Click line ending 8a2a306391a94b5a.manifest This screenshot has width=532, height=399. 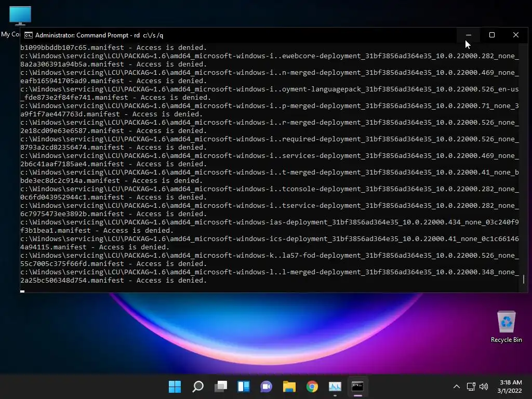114,64
